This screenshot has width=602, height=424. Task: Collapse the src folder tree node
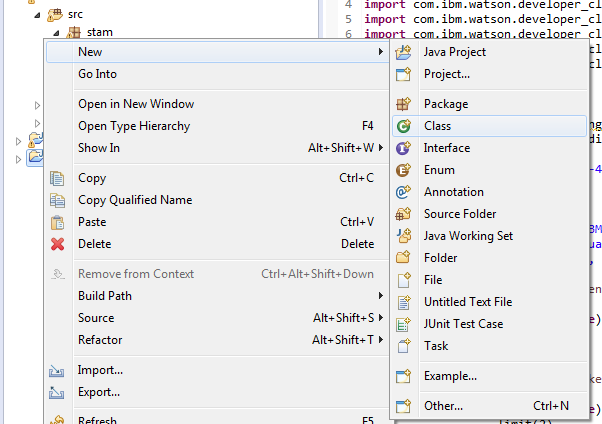37,16
